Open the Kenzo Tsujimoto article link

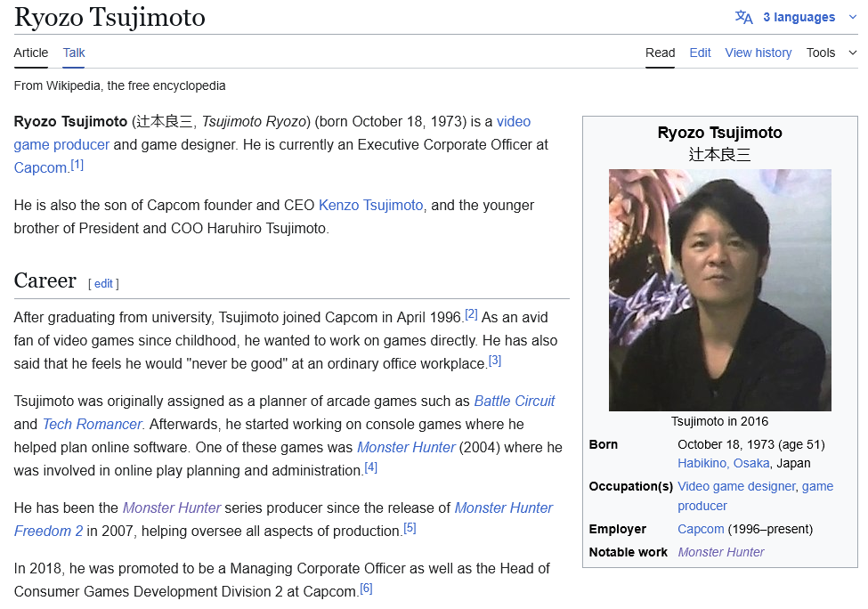click(371, 206)
